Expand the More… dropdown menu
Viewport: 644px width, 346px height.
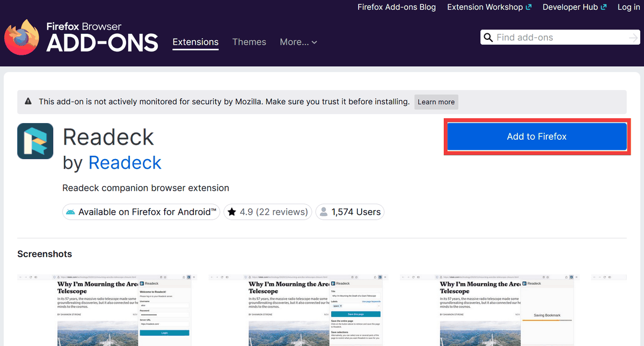point(298,42)
